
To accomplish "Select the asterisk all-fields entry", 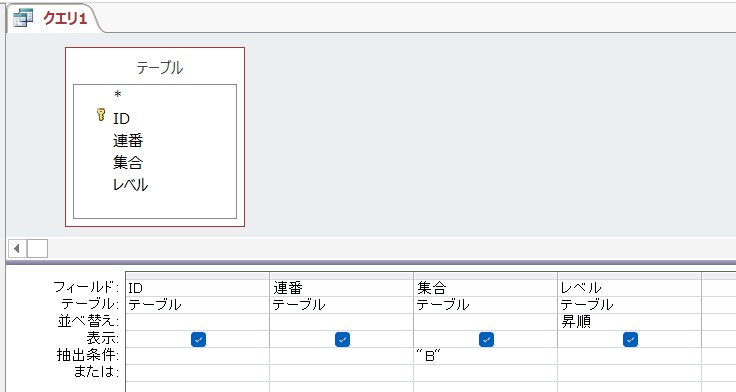I will (117, 95).
